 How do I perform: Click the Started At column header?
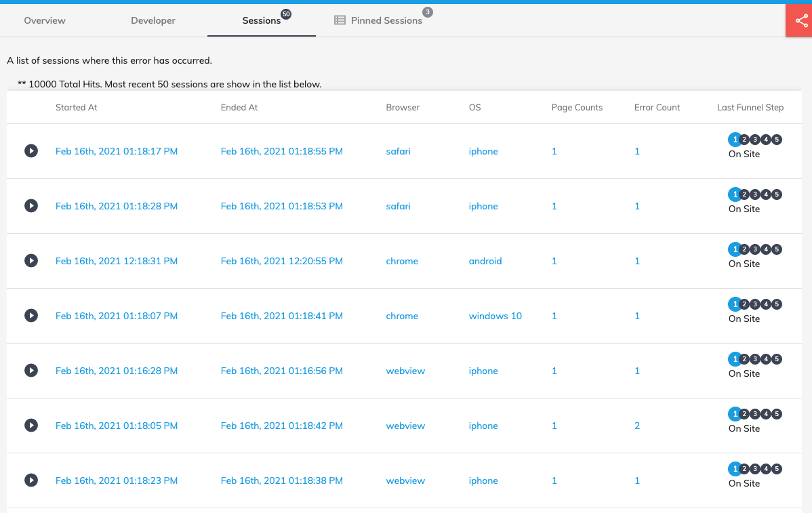[76, 107]
